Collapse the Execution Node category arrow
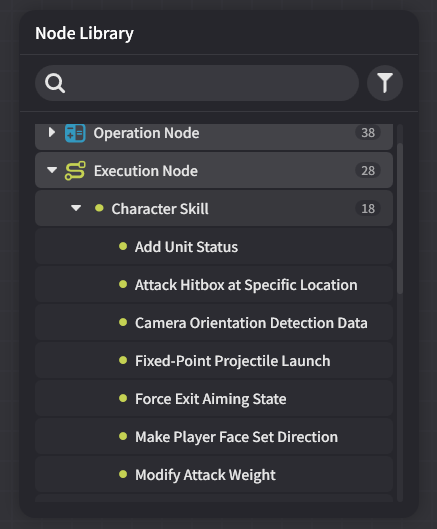Viewport: 437px width, 529px height. [x=52, y=170]
